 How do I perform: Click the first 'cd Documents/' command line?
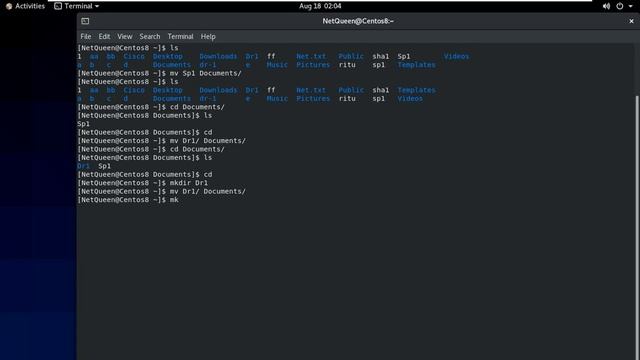click(x=151, y=107)
